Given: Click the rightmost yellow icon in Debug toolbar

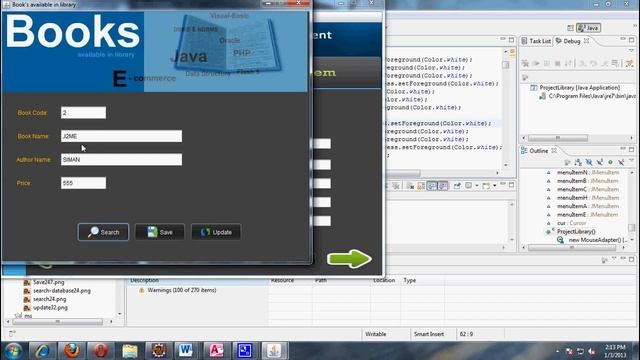Looking at the screenshot, I should click(629, 63).
